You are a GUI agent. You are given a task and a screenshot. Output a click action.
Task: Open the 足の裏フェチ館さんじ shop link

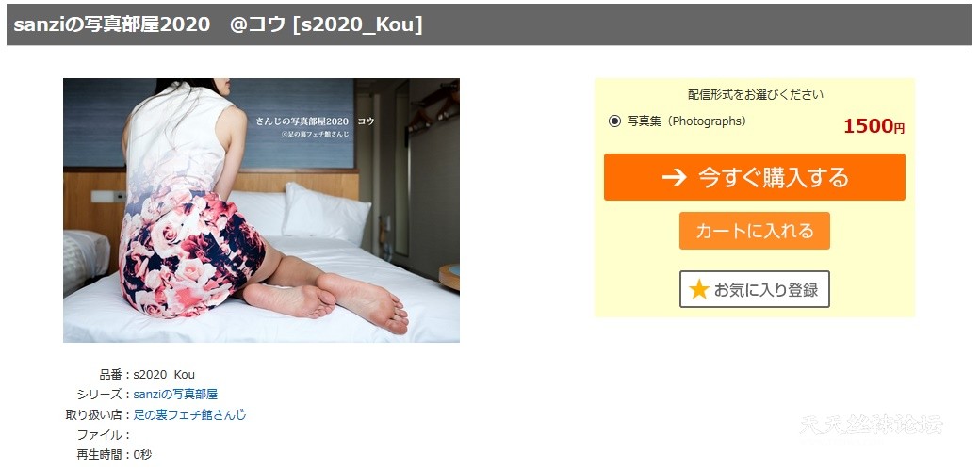[x=190, y=414]
